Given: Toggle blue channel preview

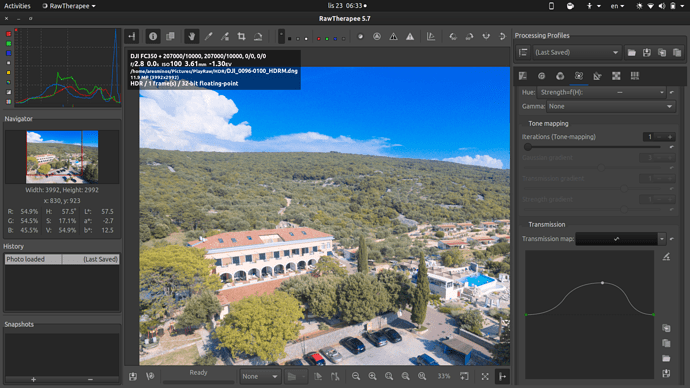Looking at the screenshot, I should (335, 39).
